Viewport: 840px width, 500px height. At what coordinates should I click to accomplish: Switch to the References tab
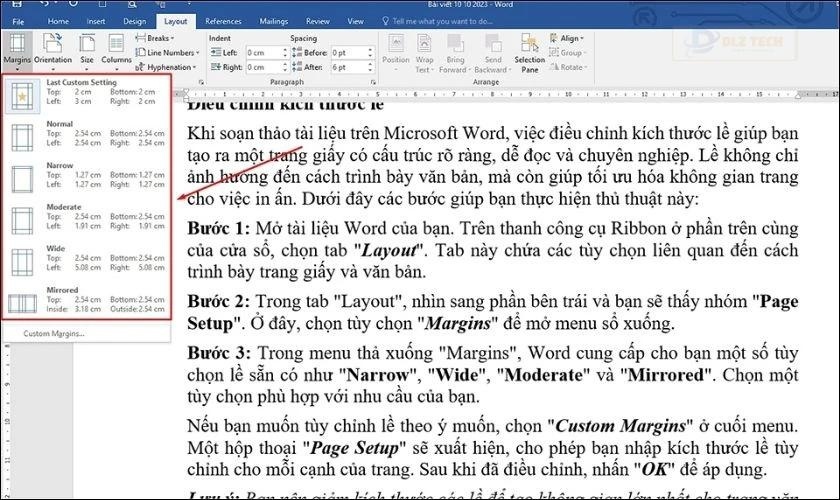tap(223, 21)
